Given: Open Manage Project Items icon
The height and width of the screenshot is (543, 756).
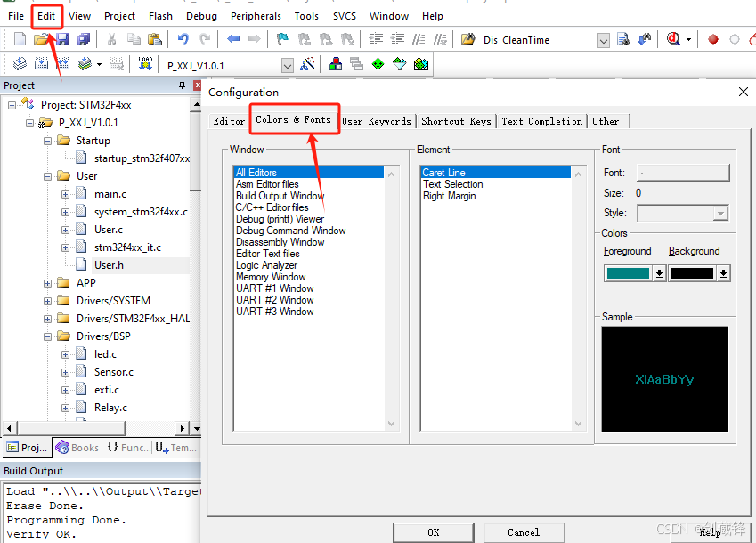Looking at the screenshot, I should click(x=336, y=63).
